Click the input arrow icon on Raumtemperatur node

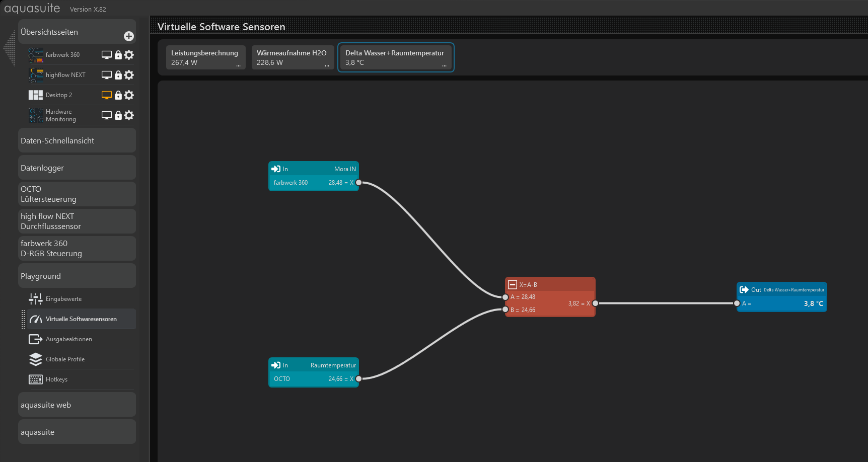coord(276,365)
